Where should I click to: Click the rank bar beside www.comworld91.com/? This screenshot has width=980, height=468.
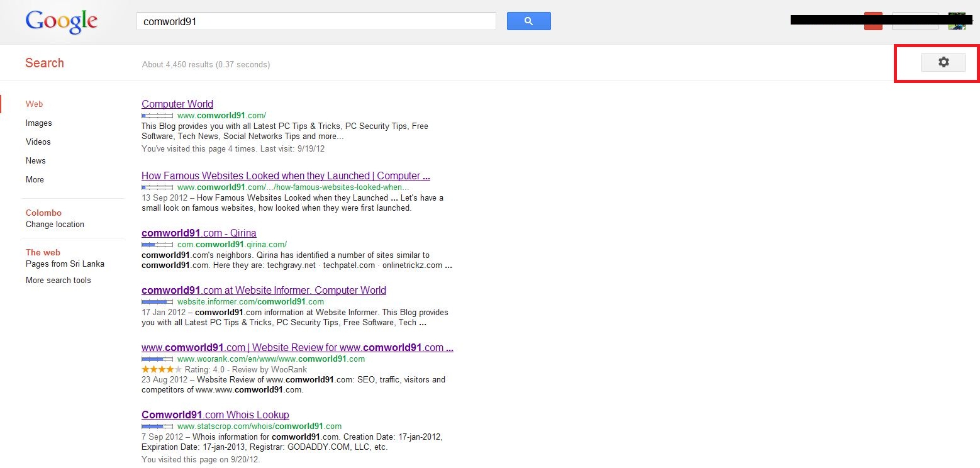(x=157, y=116)
